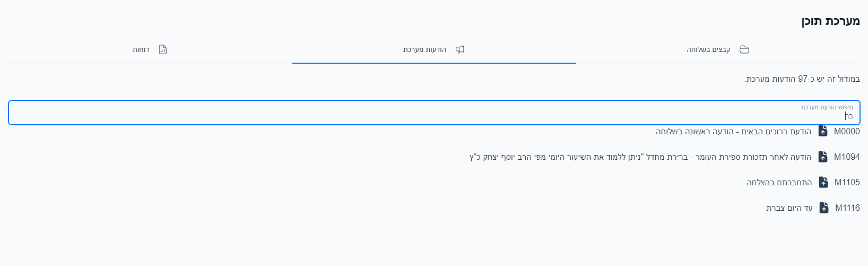Select message code M1105
Viewport: 868px width, 266px height.
847,183
